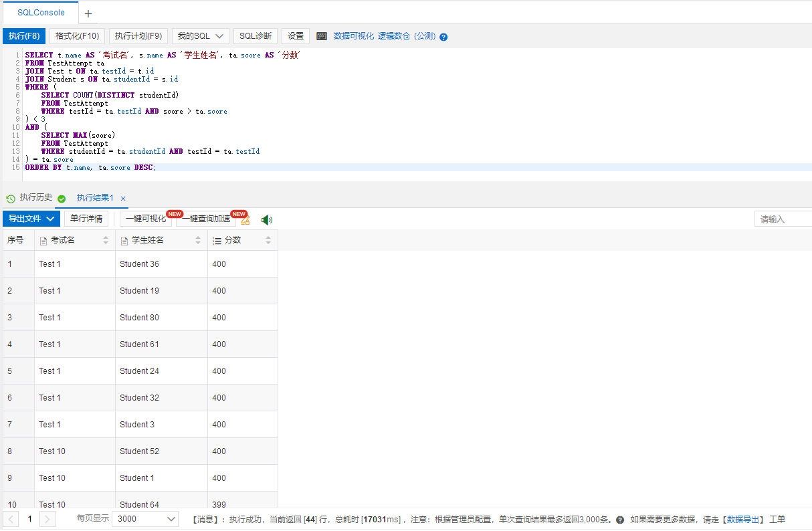Click current page number 1
The width and height of the screenshot is (812, 531).
click(29, 519)
